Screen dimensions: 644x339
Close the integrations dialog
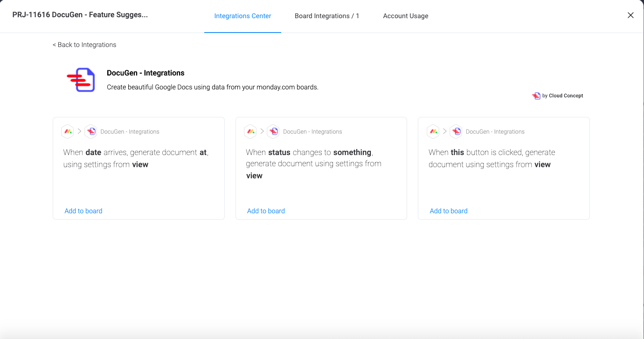[x=630, y=15]
